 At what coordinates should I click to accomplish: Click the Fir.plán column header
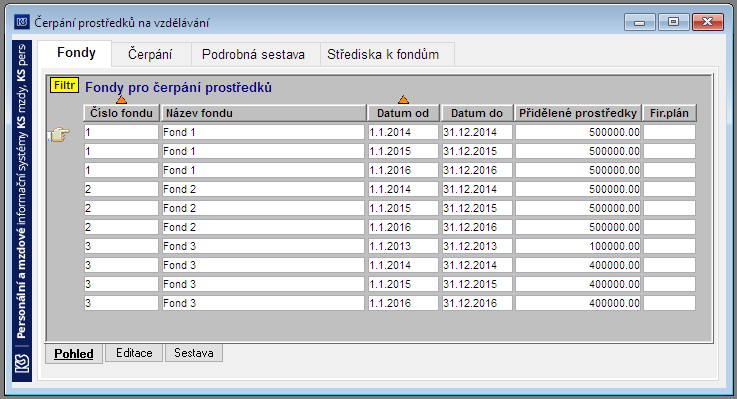669,113
